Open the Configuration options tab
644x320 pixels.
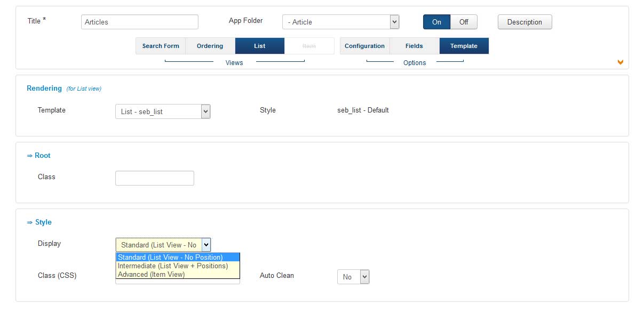365,46
